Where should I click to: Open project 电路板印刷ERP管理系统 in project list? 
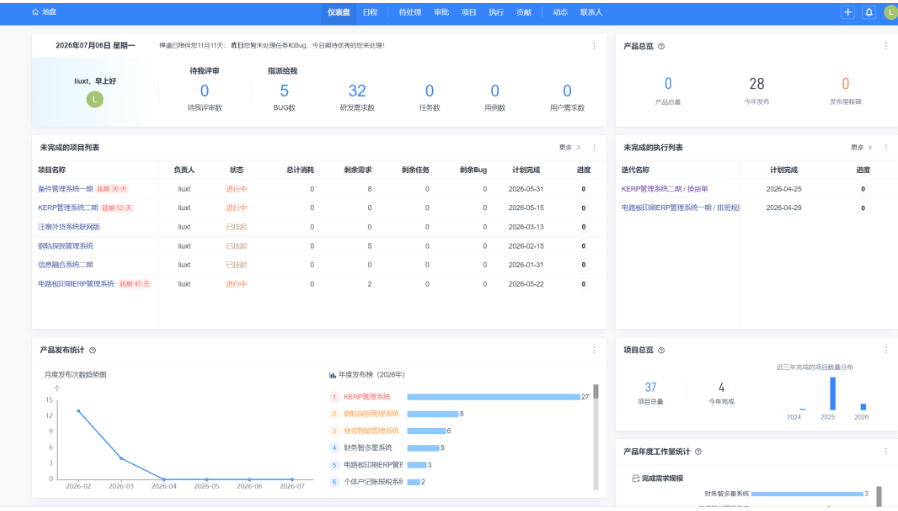pos(76,284)
